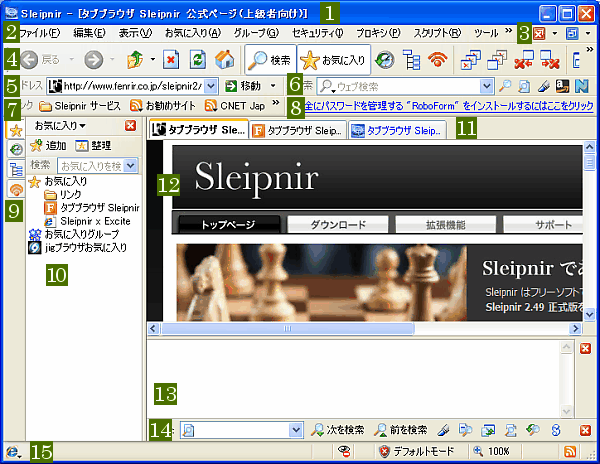Open the history icon in side dock
Viewport: 600px width, 464px height.
[x=16, y=149]
